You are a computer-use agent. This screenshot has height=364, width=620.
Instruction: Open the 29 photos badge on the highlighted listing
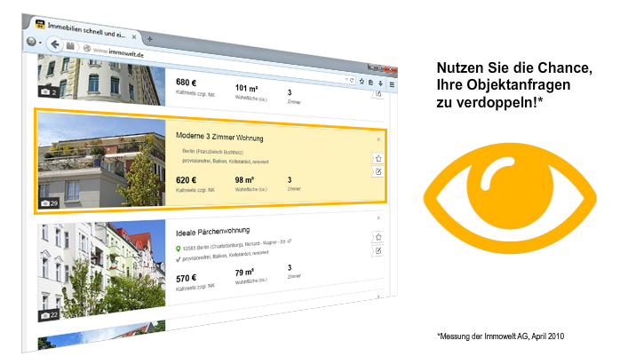point(50,203)
